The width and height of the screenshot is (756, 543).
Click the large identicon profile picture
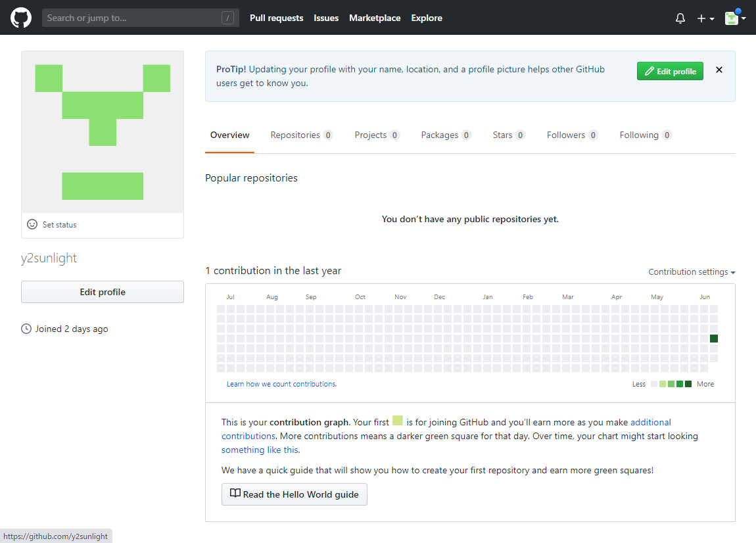(103, 132)
